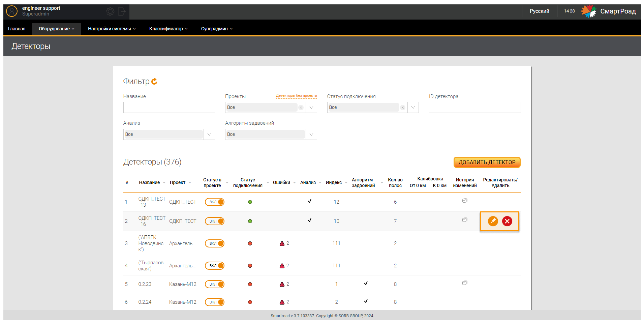Image resolution: width=644 pixels, height=324 pixels.
Task: Click error warning icon for АПВГК Новодвинск
Action: click(282, 243)
